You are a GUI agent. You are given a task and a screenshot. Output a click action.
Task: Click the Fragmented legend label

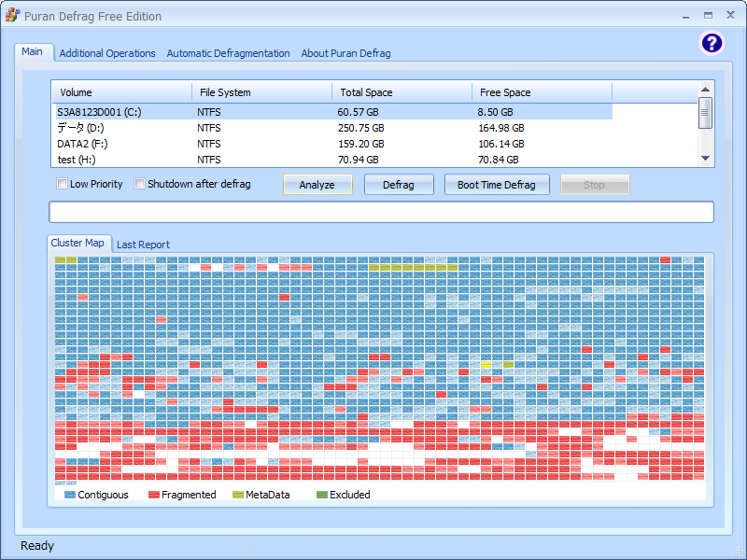tap(189, 495)
